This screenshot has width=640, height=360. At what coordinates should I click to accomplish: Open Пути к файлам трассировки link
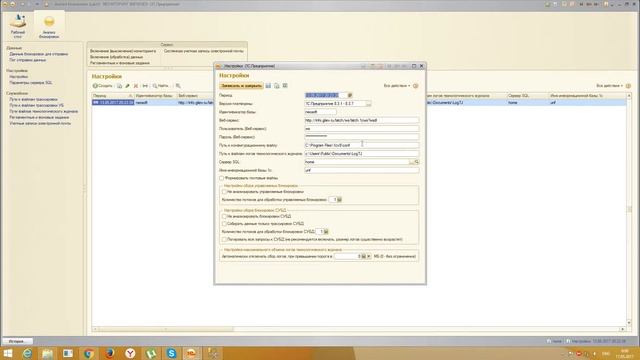pyautogui.click(x=33, y=99)
